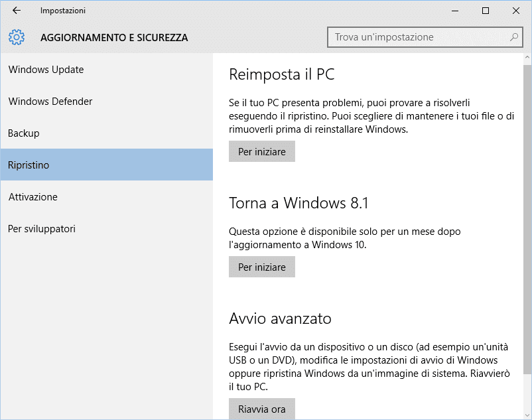Open the Windows Update section

[x=46, y=70]
